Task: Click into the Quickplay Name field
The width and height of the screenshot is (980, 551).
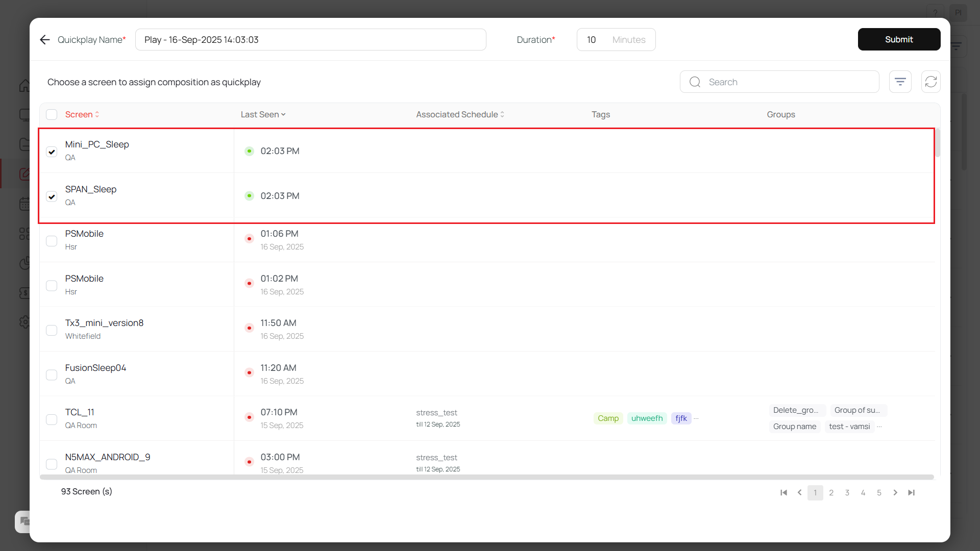Action: (x=310, y=40)
